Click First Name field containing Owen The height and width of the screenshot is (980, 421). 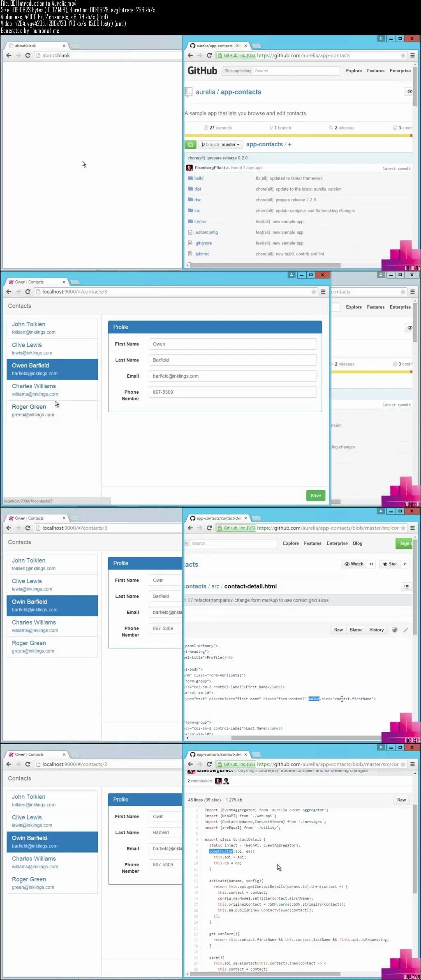(233, 344)
